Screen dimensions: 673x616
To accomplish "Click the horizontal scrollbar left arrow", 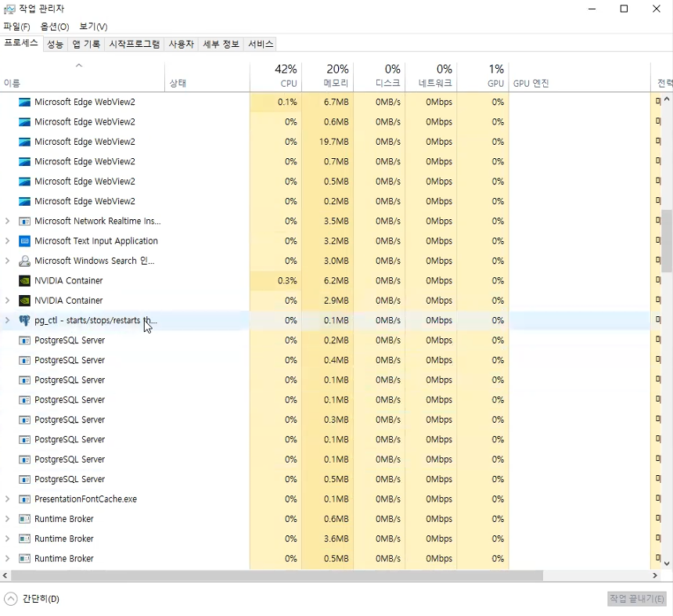I will [5, 575].
